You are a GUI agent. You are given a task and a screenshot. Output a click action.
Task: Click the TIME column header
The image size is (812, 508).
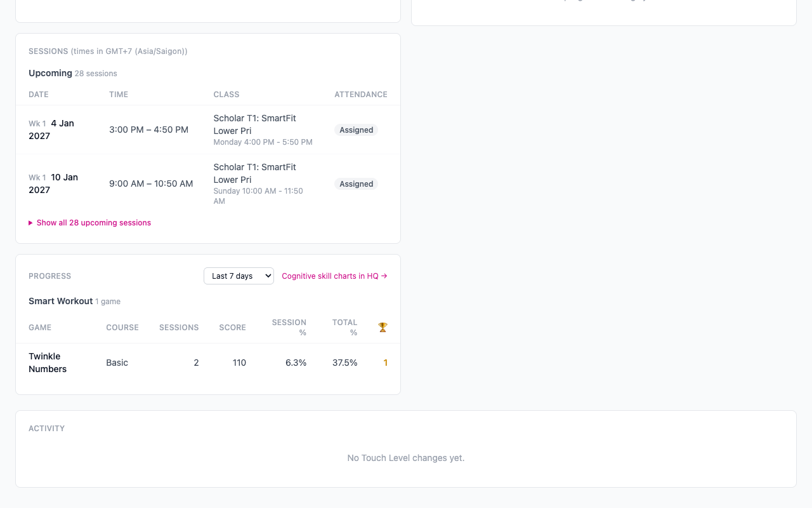[x=119, y=95]
